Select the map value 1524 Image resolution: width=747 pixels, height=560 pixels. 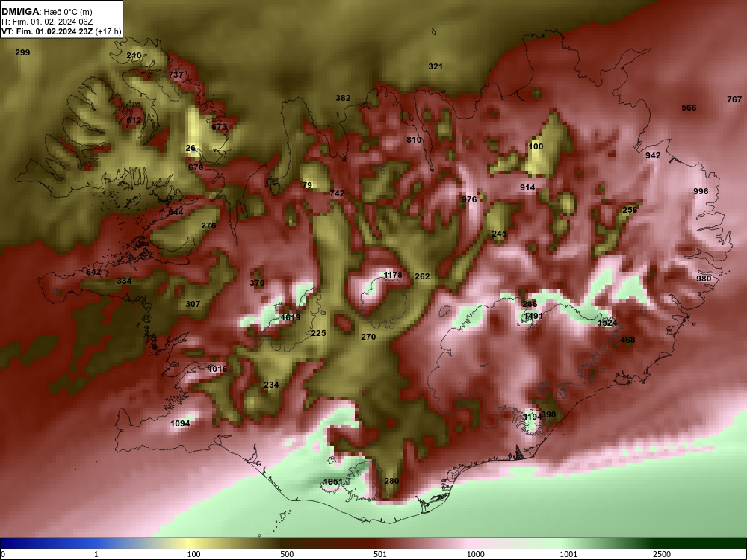pyautogui.click(x=607, y=323)
